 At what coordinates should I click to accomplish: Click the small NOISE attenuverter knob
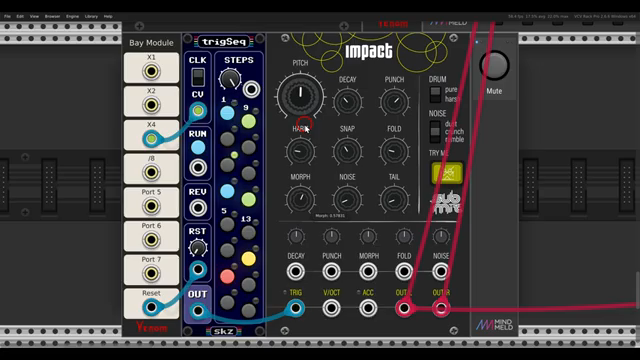pos(441,236)
